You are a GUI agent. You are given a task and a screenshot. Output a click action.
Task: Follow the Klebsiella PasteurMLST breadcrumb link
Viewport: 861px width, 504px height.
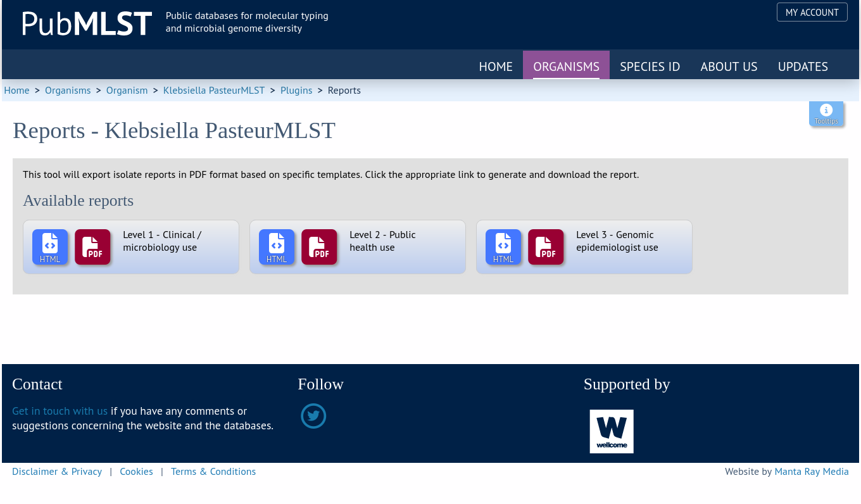214,91
